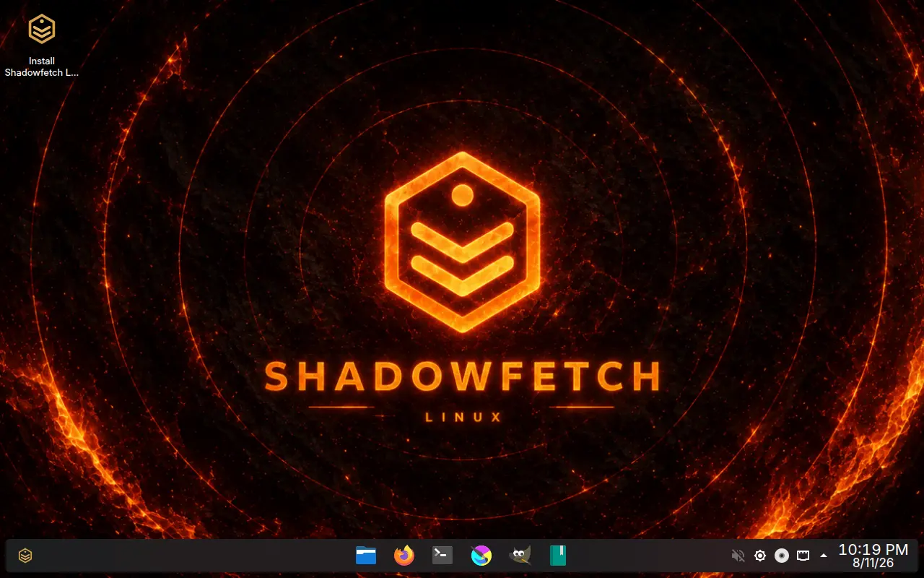The width and height of the screenshot is (924, 578).
Task: Launch GIMP from the taskbar
Action: pyautogui.click(x=520, y=555)
